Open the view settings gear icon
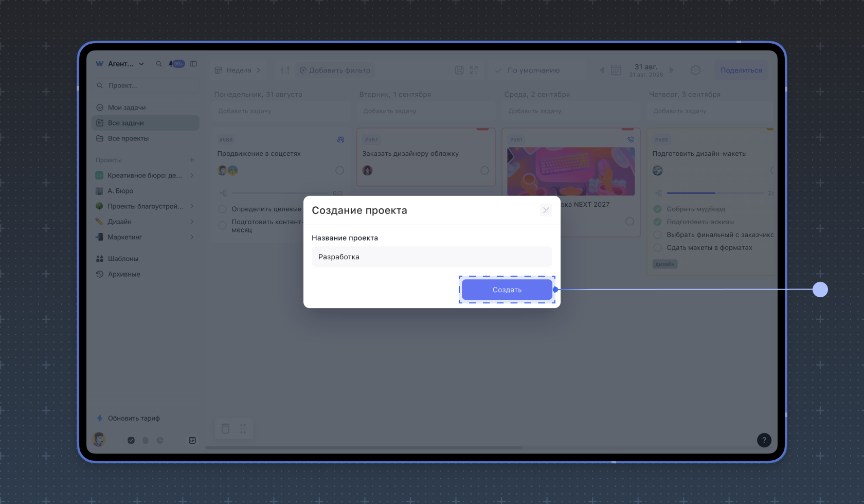The width and height of the screenshot is (864, 504). [695, 70]
